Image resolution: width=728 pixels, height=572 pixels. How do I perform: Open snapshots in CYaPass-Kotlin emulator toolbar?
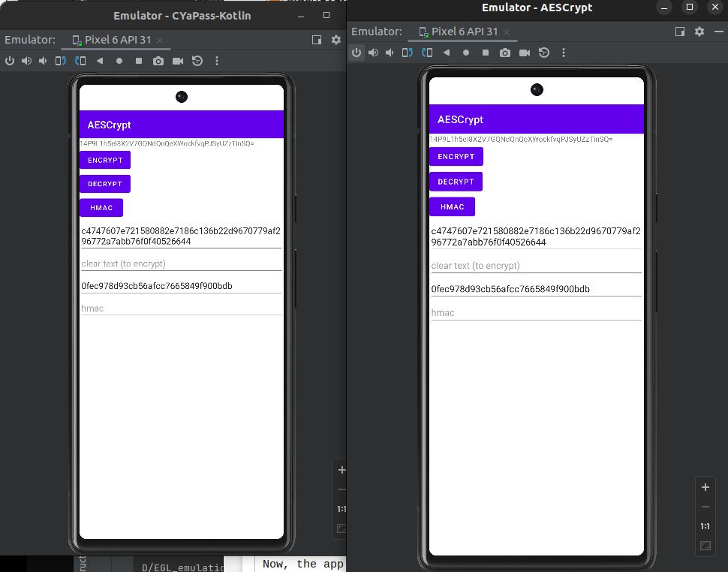197,61
